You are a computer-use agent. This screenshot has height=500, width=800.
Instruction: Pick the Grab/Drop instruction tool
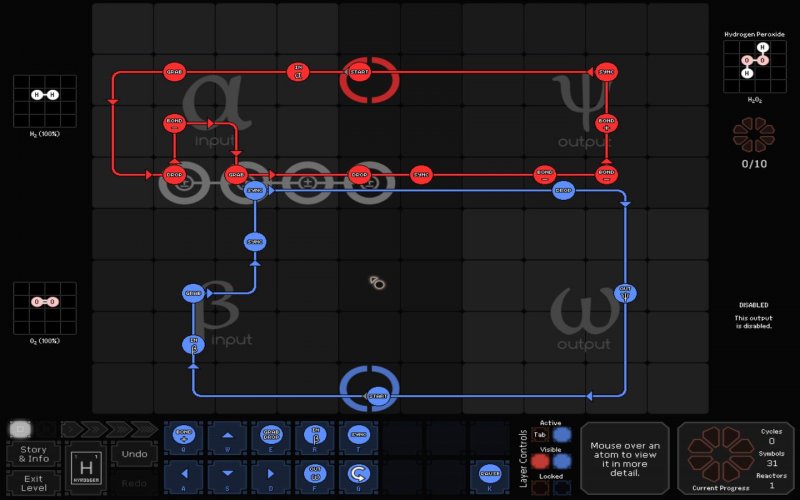(x=270, y=436)
